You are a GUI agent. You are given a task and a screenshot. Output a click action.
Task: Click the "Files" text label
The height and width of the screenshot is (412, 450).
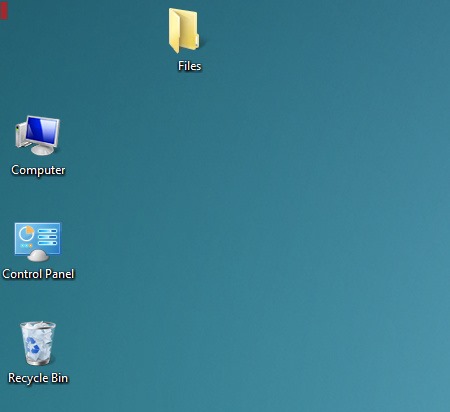[189, 66]
